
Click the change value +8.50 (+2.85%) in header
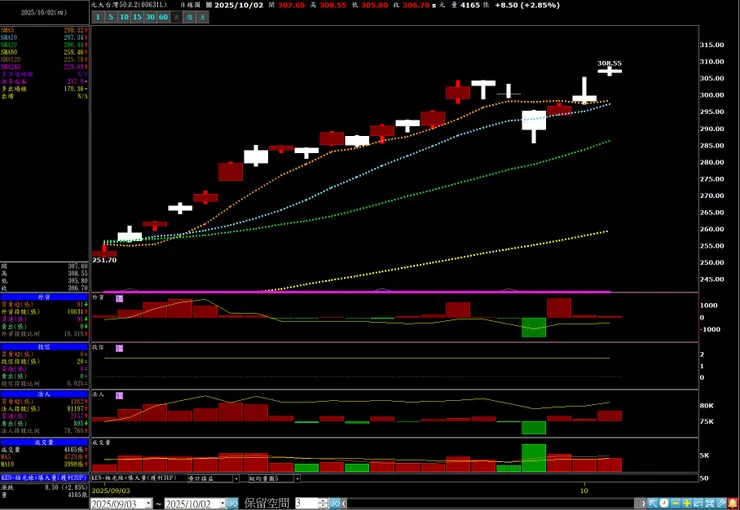click(x=527, y=5)
